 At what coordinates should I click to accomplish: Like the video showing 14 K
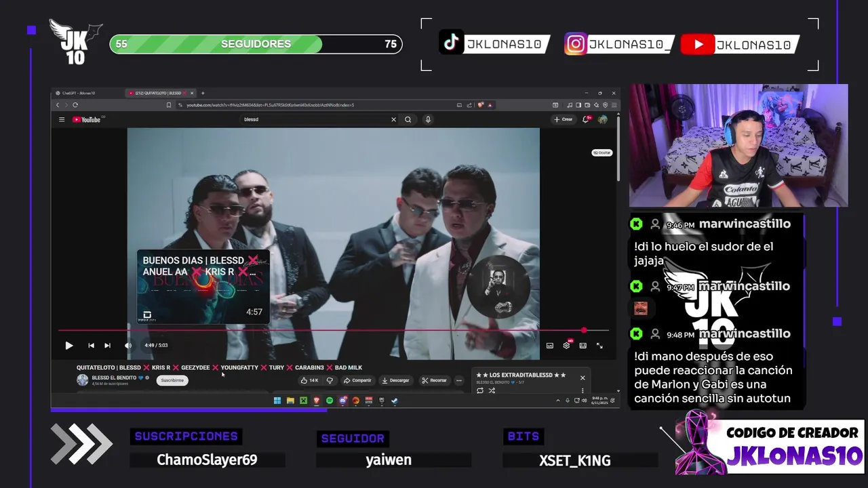pyautogui.click(x=310, y=380)
